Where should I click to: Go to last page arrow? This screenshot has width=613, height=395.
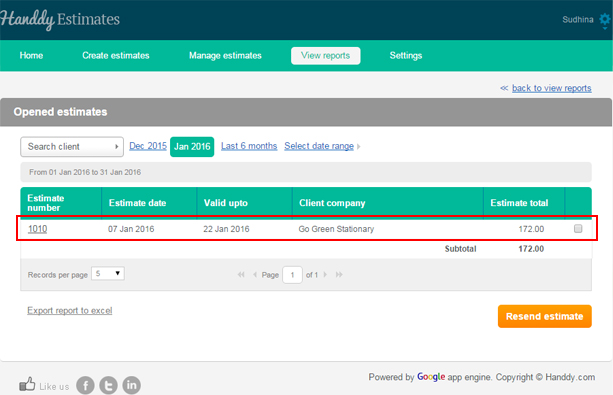pos(339,275)
